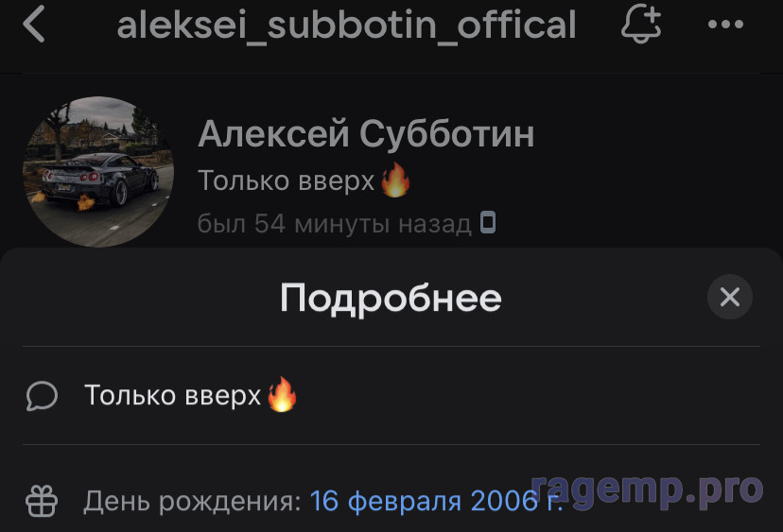This screenshot has height=532, width=783.
Task: Tap the mobile phone online-status icon
Action: pos(488,222)
